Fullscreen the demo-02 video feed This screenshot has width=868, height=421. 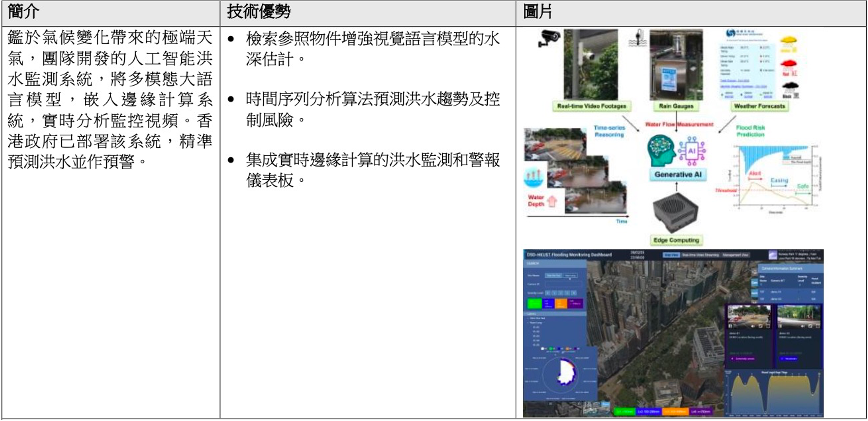coord(818,326)
